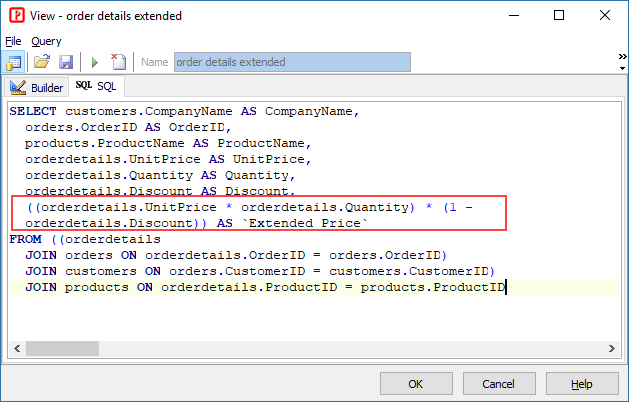This screenshot has width=629, height=402.
Task: Open the Query menu
Action: (46, 41)
